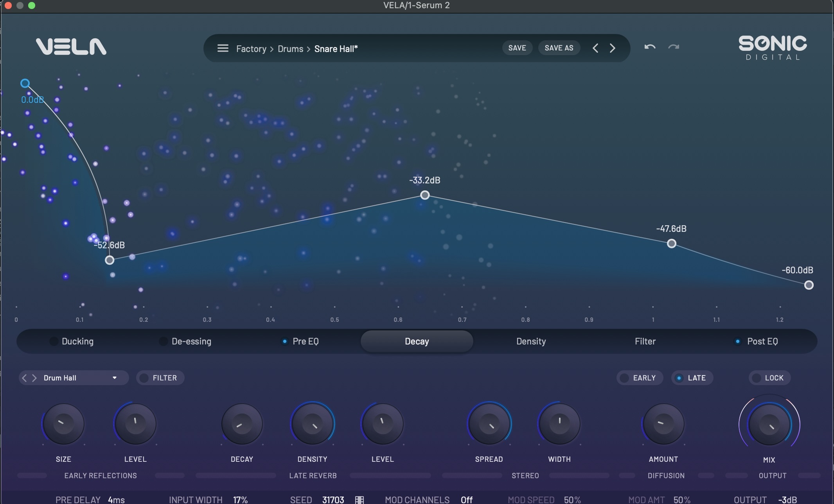Click the Drums breadcrumb folder
The height and width of the screenshot is (504, 834).
[291, 49]
